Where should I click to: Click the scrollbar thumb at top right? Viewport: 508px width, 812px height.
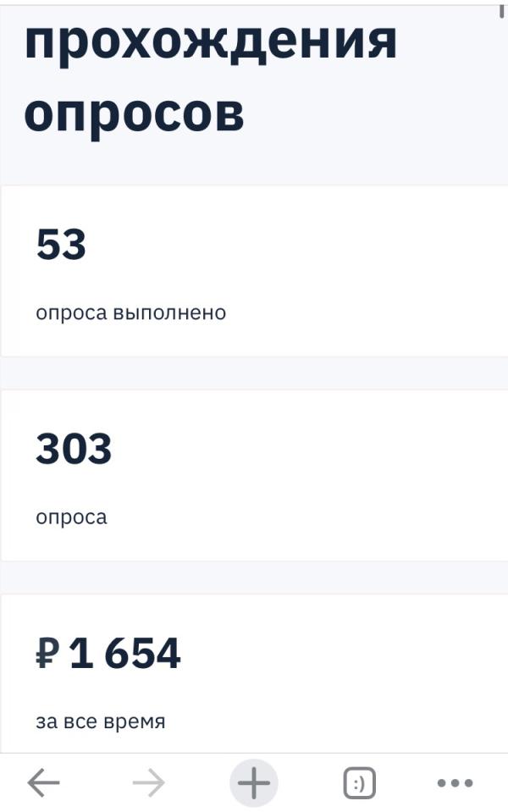click(501, 10)
